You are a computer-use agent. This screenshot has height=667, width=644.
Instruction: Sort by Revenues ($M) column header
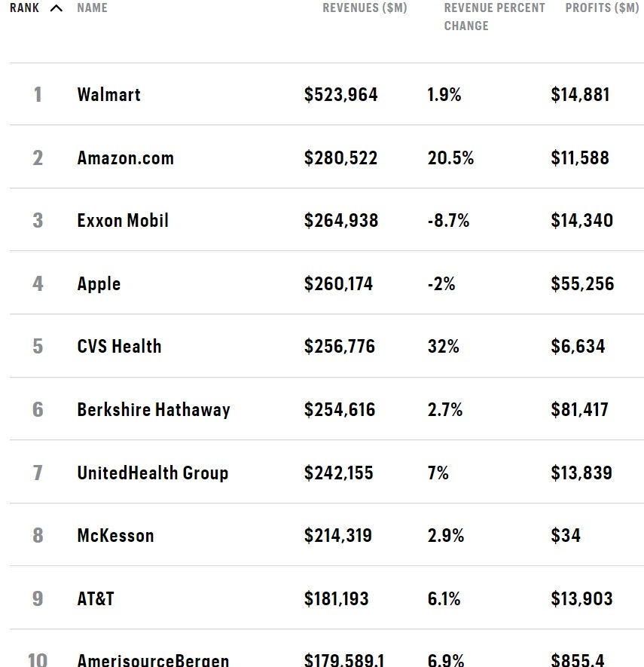(x=365, y=8)
